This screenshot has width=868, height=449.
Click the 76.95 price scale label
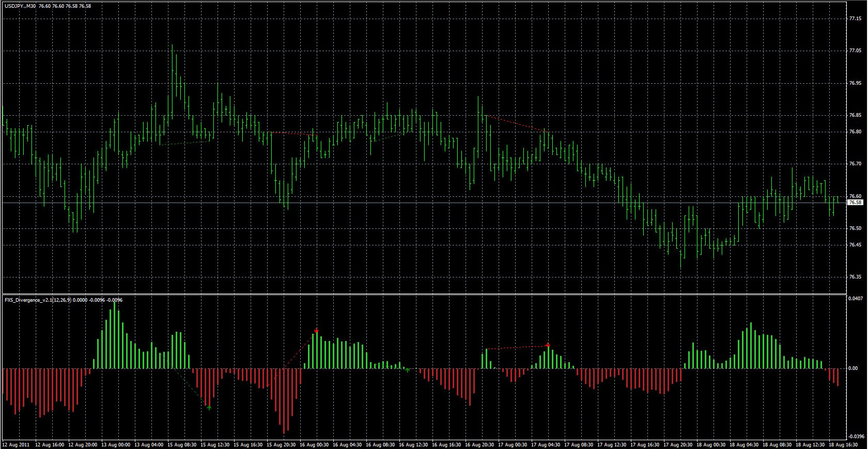click(x=855, y=83)
